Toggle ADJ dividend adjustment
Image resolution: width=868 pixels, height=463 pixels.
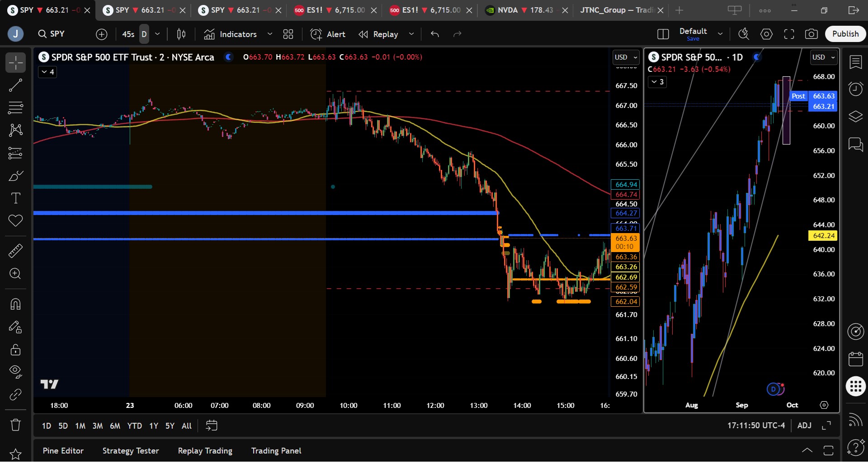(804, 426)
